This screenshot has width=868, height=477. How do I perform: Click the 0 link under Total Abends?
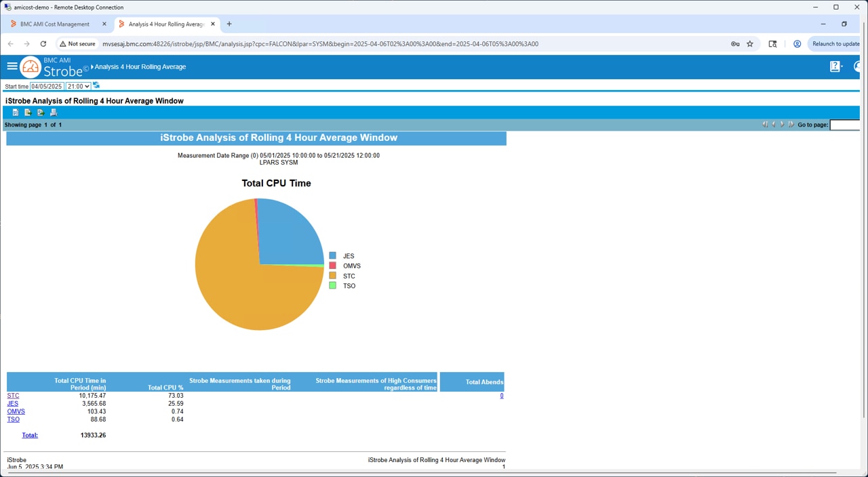pyautogui.click(x=501, y=395)
